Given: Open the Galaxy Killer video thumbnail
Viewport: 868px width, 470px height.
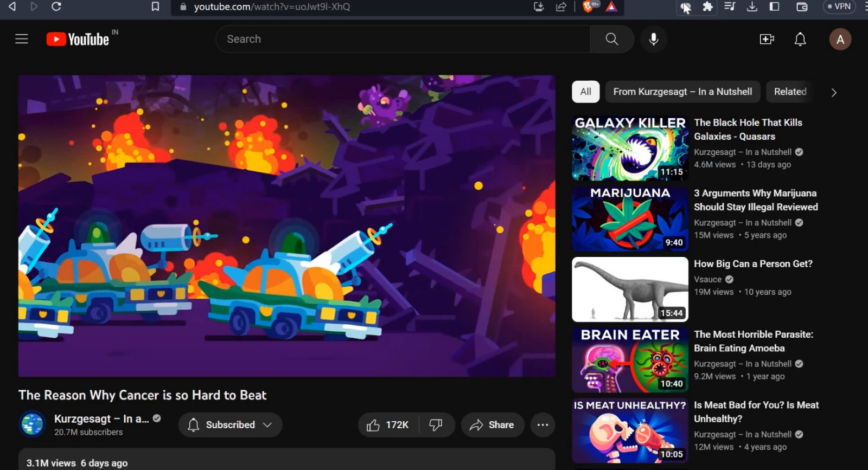Looking at the screenshot, I should [x=630, y=148].
